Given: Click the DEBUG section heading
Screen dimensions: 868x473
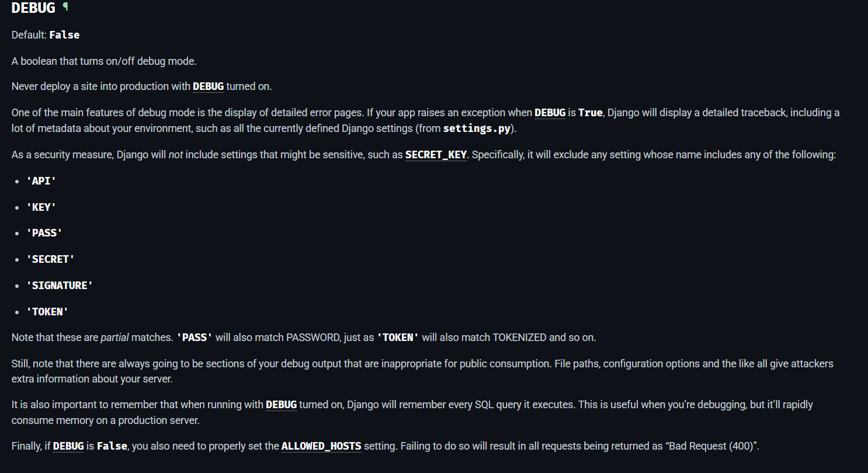Looking at the screenshot, I should [33, 8].
